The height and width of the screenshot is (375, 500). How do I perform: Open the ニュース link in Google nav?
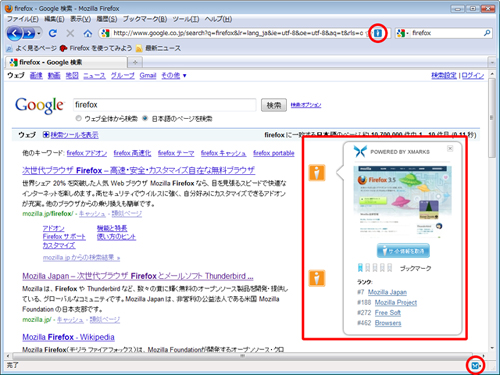tap(94, 76)
